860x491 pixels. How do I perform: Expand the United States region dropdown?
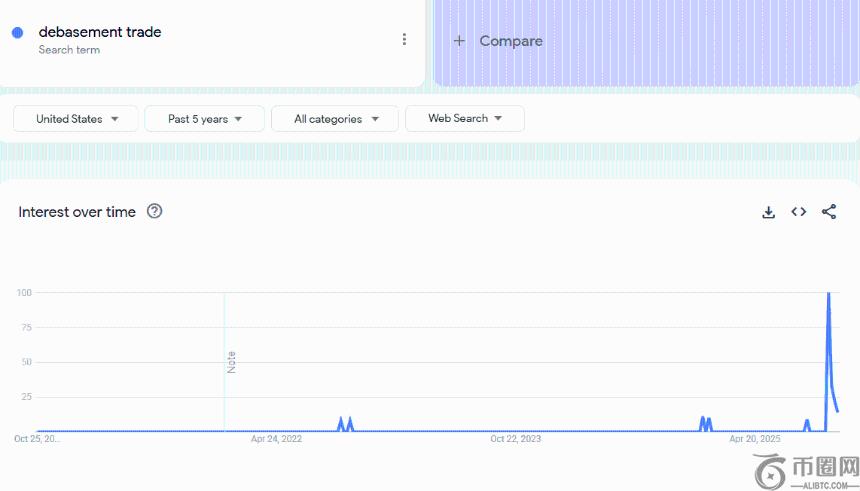[x=78, y=119]
